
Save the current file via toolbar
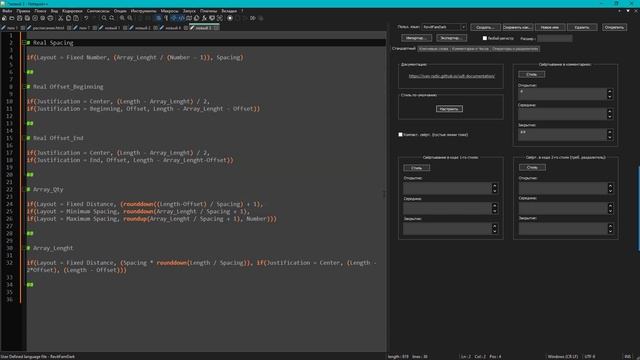click(20, 18)
